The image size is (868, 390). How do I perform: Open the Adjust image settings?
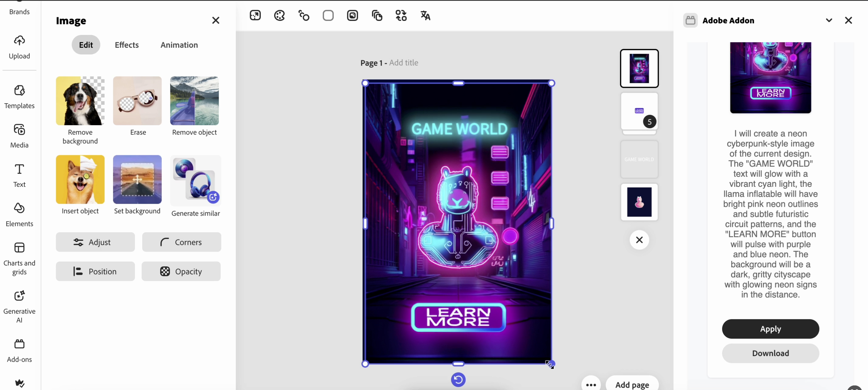tap(95, 242)
